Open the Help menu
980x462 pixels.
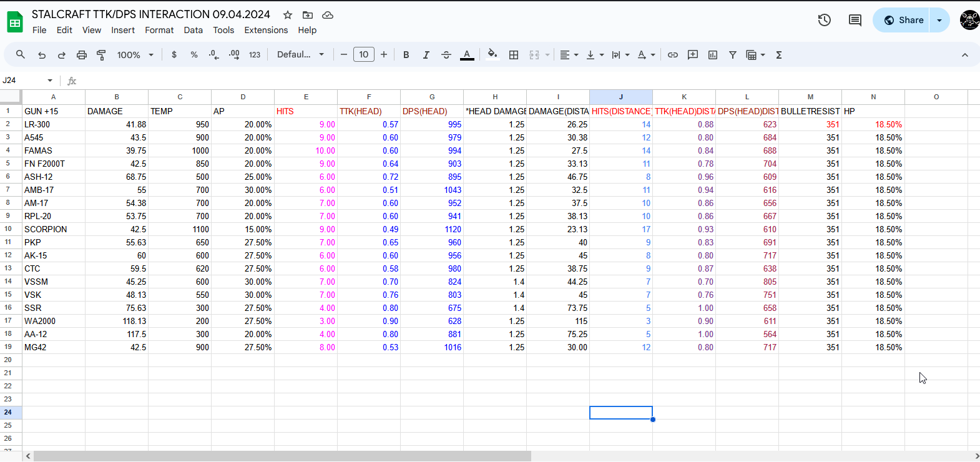307,30
